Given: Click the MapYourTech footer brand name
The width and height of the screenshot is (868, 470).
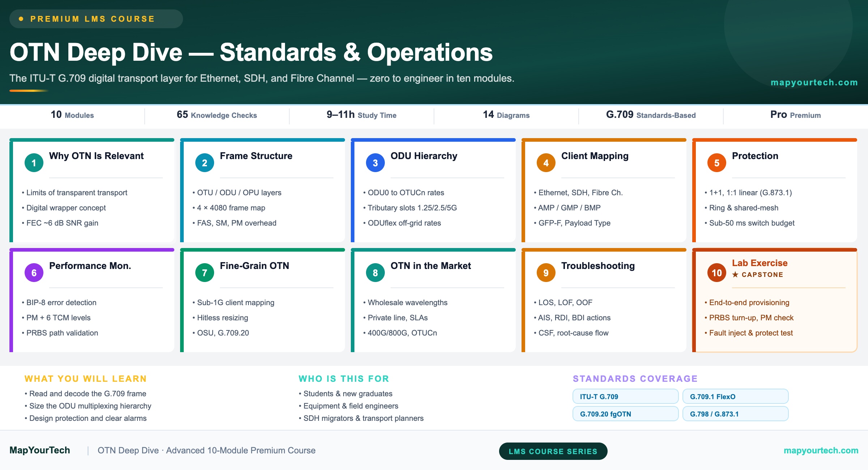Looking at the screenshot, I should tap(40, 450).
